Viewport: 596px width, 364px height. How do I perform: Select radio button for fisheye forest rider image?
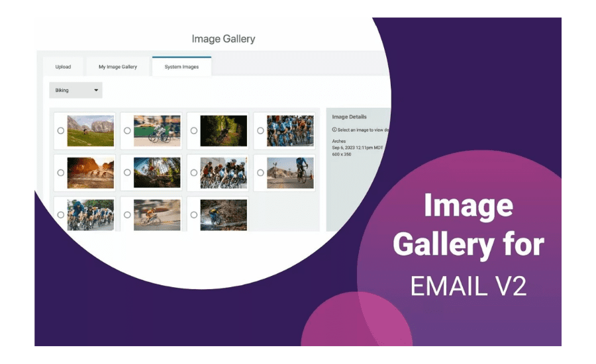click(127, 173)
